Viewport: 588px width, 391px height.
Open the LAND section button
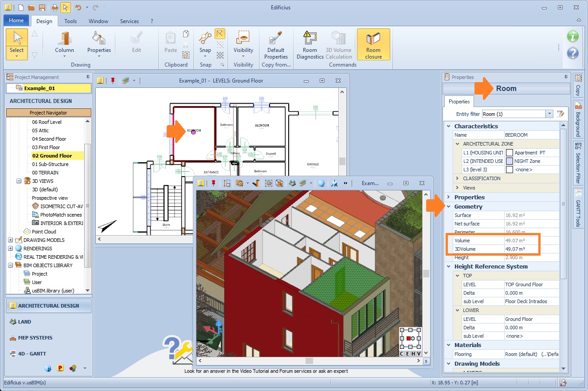point(24,322)
